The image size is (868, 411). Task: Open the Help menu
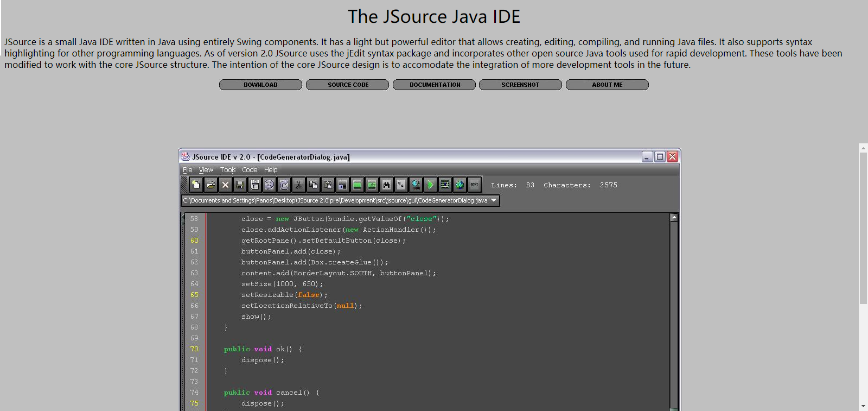point(271,170)
